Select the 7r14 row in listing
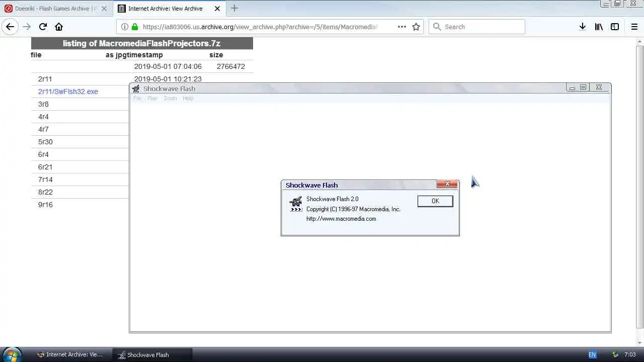The width and height of the screenshot is (644, 362). point(45,179)
